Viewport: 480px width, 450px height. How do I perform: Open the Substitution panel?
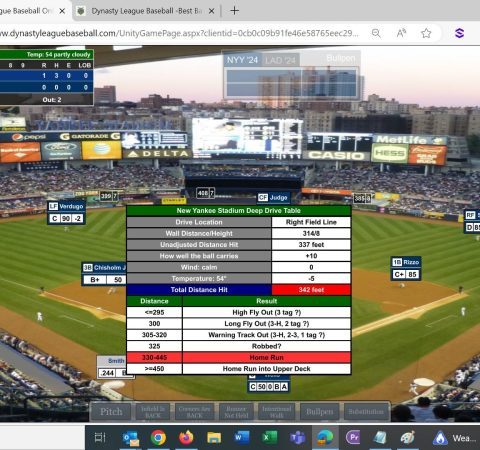[366, 412]
